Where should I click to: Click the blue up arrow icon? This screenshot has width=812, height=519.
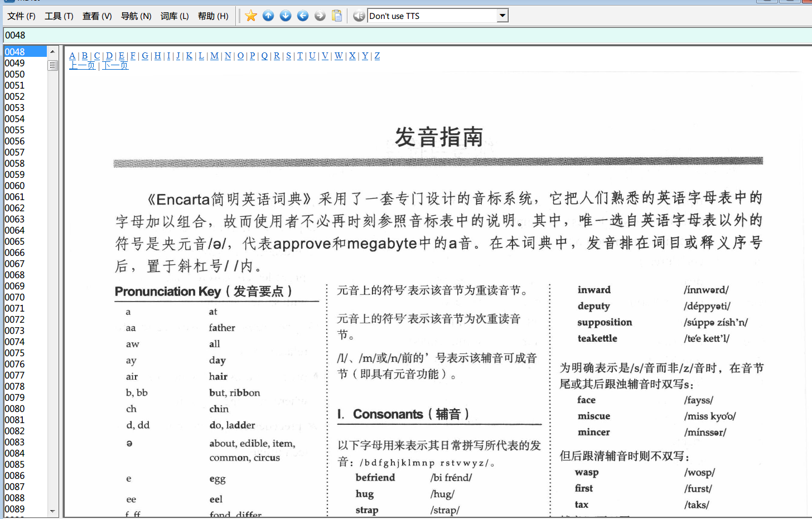268,16
